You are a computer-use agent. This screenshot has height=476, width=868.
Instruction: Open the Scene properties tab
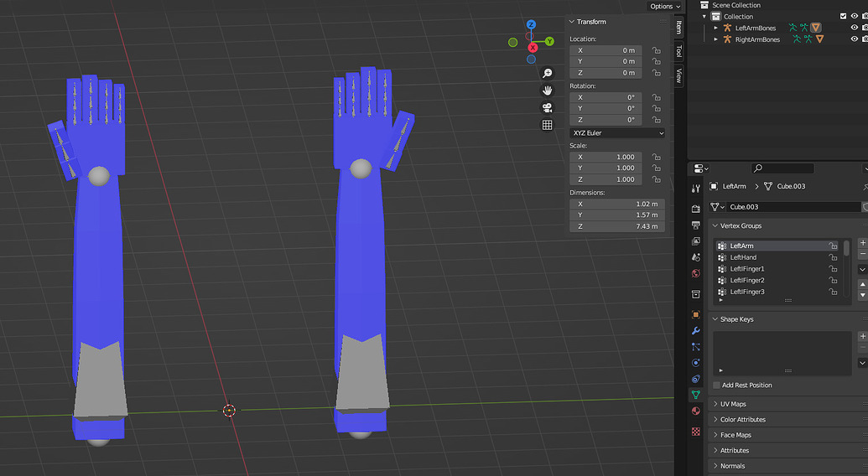coord(696,257)
